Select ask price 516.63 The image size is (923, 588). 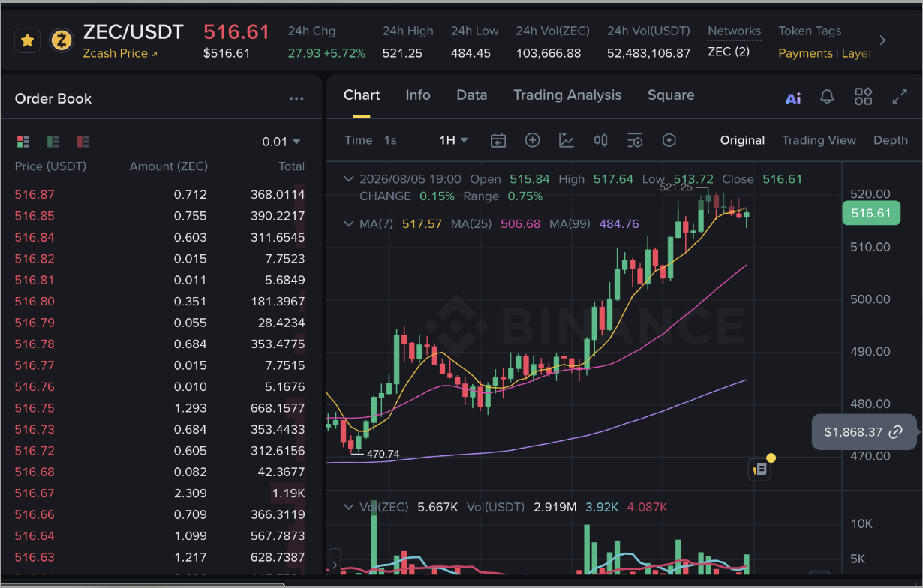pyautogui.click(x=35, y=557)
